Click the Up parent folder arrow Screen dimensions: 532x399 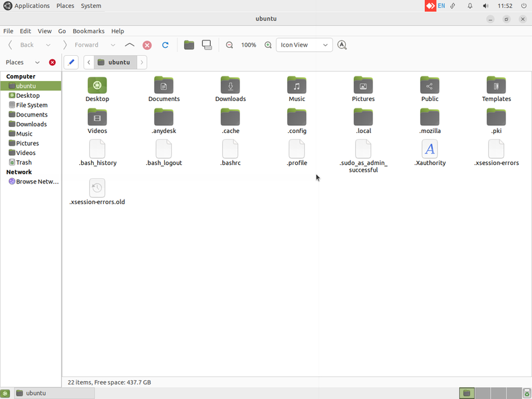[130, 45]
